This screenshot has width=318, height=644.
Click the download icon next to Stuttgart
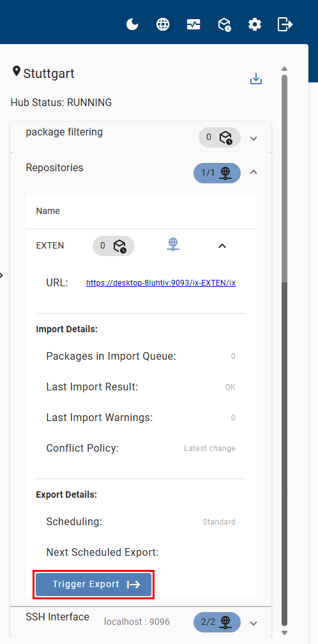256,79
